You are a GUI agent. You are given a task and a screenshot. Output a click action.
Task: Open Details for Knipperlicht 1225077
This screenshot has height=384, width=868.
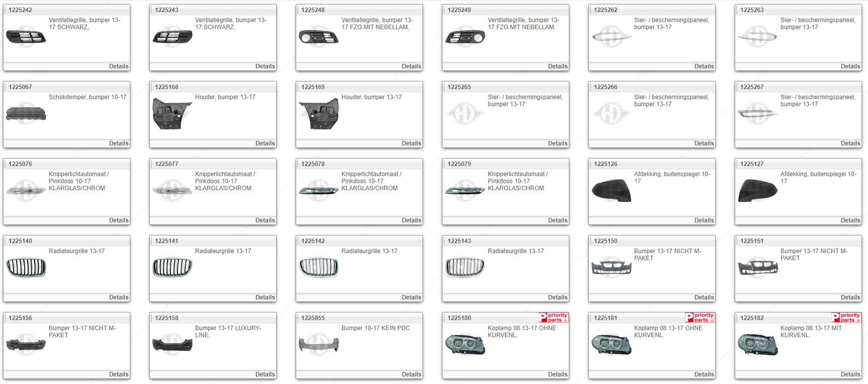click(x=265, y=220)
